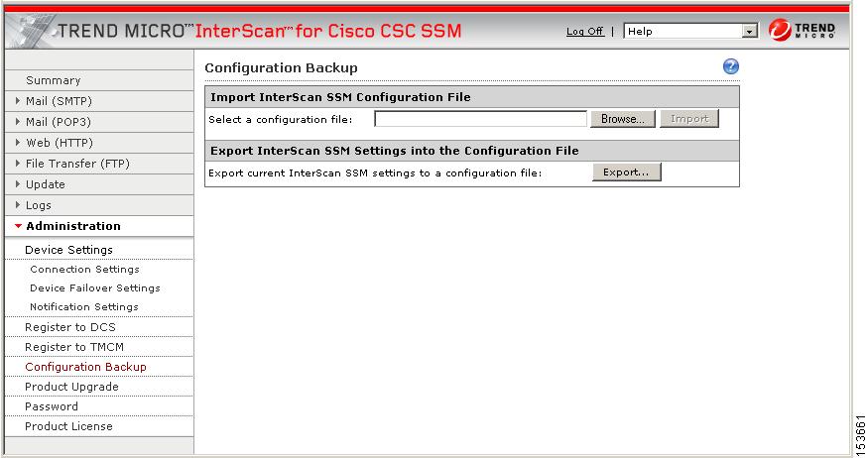Viewport: 868px width, 458px height.
Task: Select Product License in the sidebar
Action: pos(68,426)
